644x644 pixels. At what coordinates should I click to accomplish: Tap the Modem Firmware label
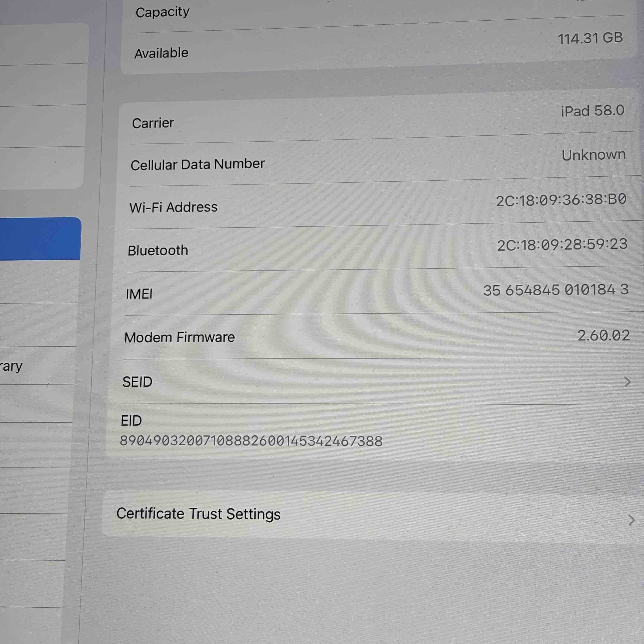(x=179, y=337)
